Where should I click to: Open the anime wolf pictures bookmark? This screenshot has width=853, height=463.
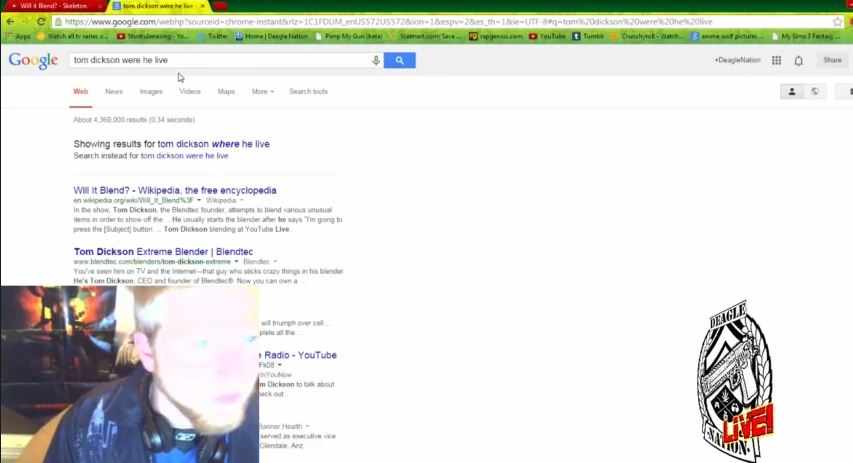727,36
